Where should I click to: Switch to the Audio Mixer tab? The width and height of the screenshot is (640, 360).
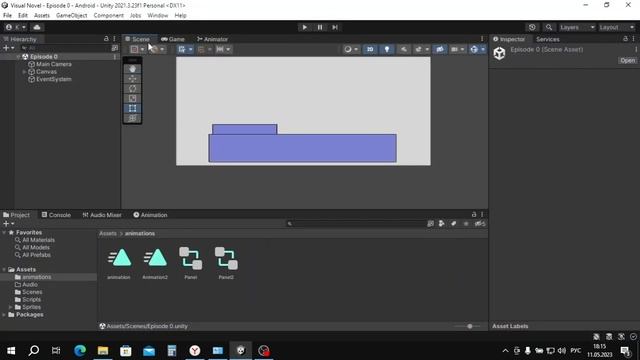click(x=102, y=215)
